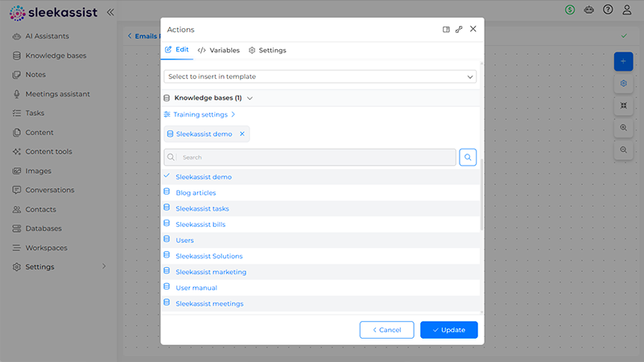Deselect checked Sleekassist demo in list
The image size is (644, 362).
tap(320, 177)
